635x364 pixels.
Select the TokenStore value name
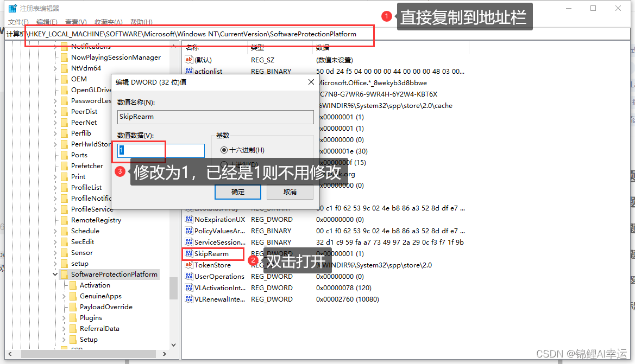pyautogui.click(x=212, y=265)
